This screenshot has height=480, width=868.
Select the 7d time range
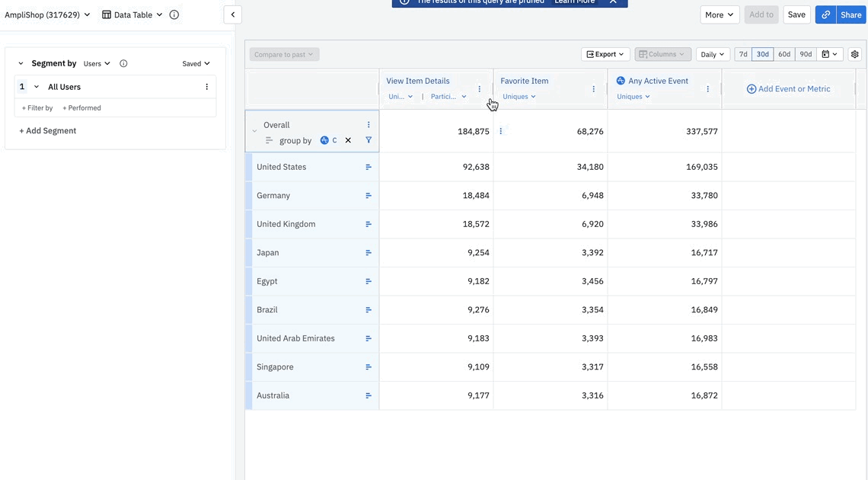[743, 54]
